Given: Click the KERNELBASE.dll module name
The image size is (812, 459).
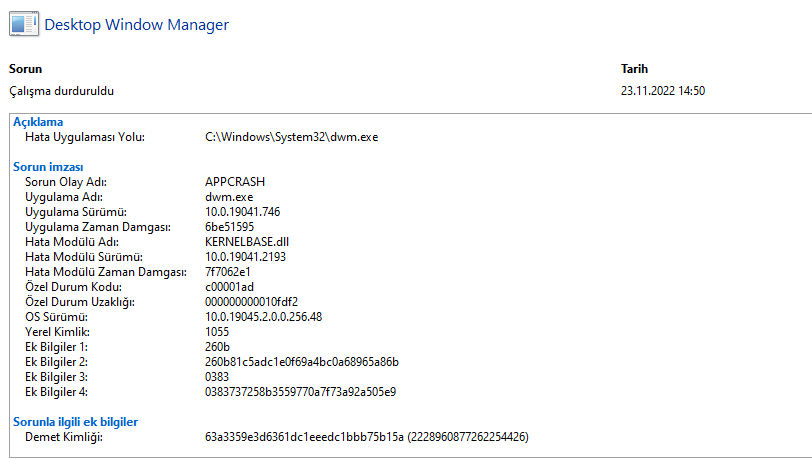Looking at the screenshot, I should pos(247,242).
